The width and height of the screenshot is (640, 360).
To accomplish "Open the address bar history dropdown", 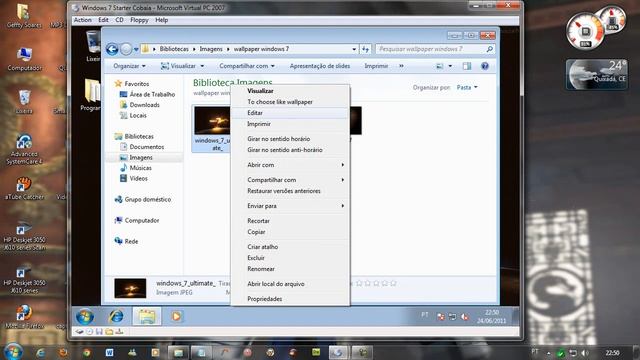I will [x=354, y=49].
